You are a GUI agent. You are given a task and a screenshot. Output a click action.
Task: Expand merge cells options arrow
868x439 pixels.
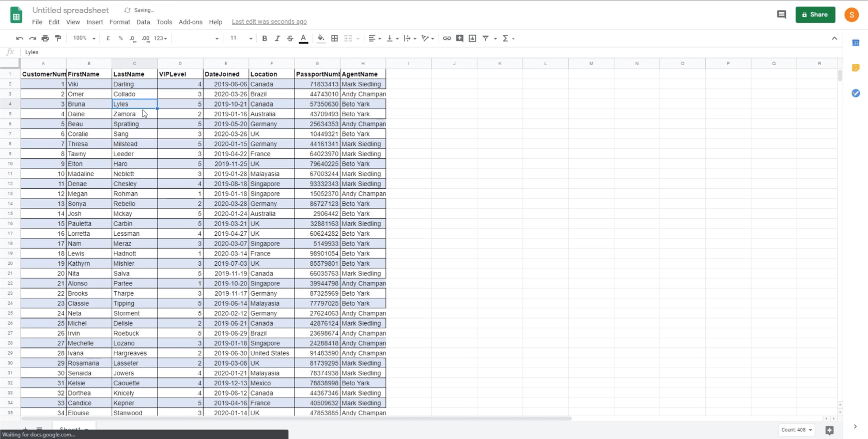(358, 38)
